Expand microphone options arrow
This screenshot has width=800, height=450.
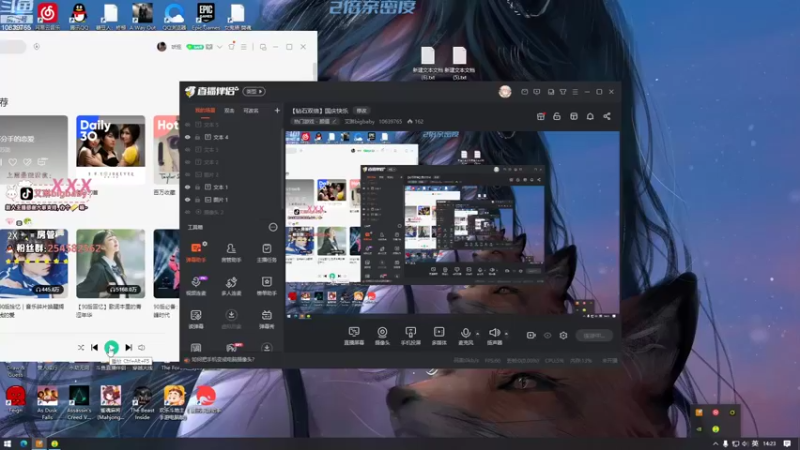478,334
